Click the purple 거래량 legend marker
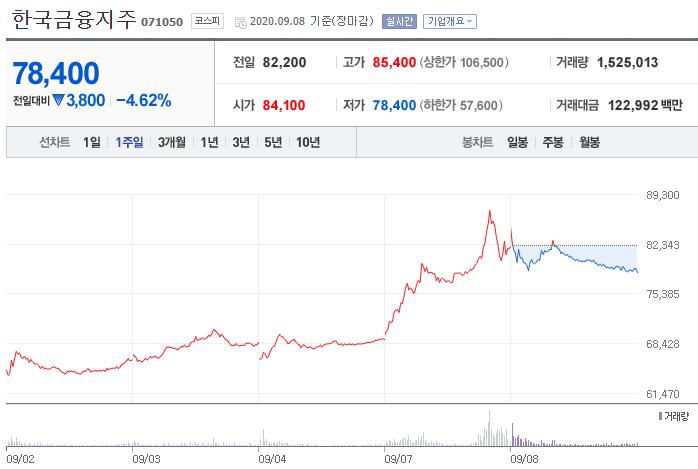This screenshot has height=469, width=698. [x=660, y=416]
